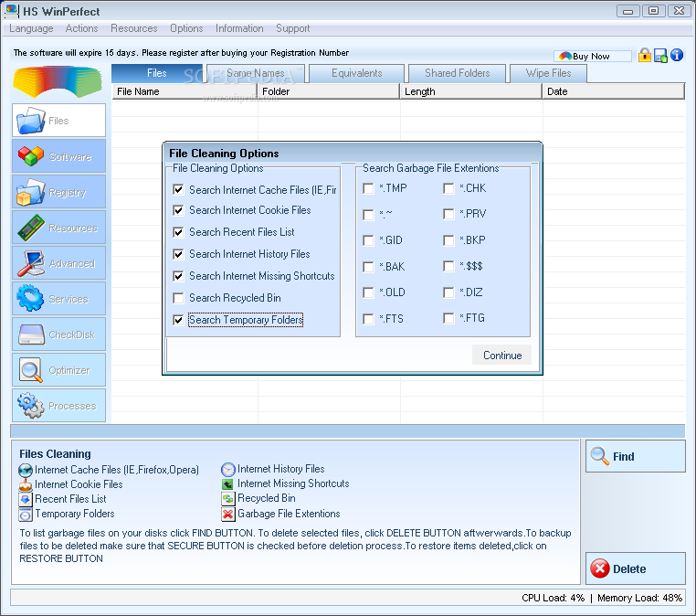Select the Files tab
The height and width of the screenshot is (616, 696).
[157, 73]
